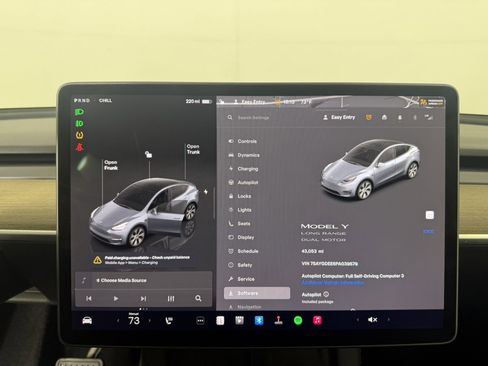The image size is (488, 366).
Task: Tap the yellow Sentry-style shield icon
Action: point(369,117)
